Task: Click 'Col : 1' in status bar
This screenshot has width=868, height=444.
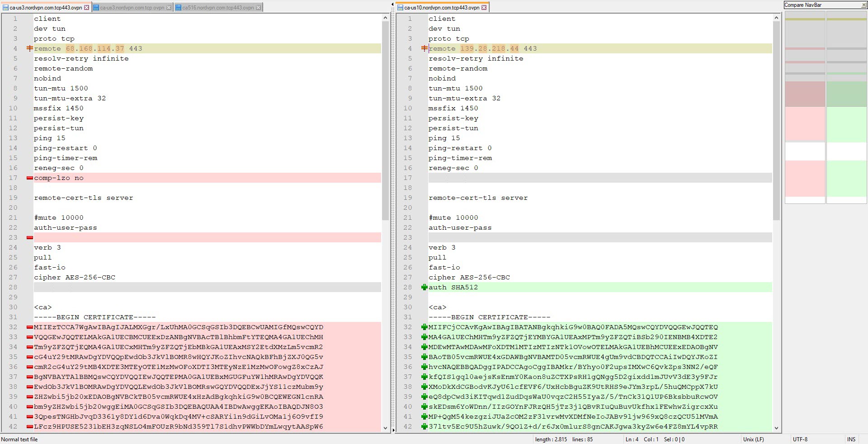Action: click(651, 439)
